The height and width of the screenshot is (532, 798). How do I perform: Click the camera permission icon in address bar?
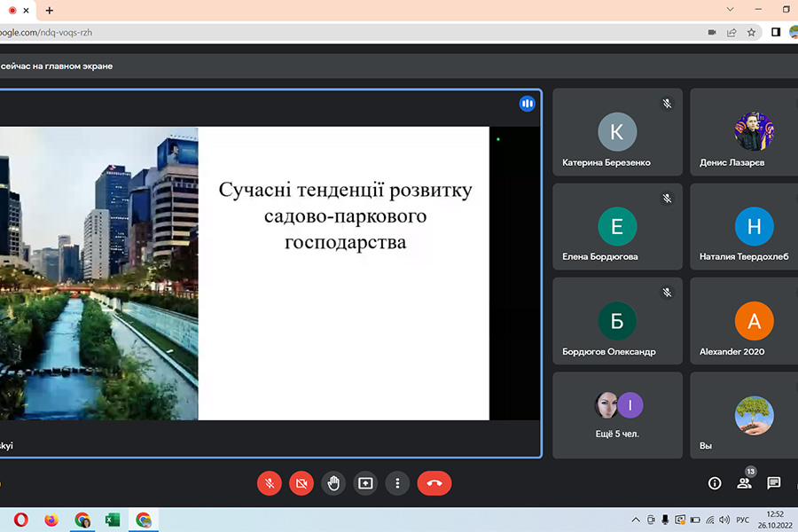712,32
